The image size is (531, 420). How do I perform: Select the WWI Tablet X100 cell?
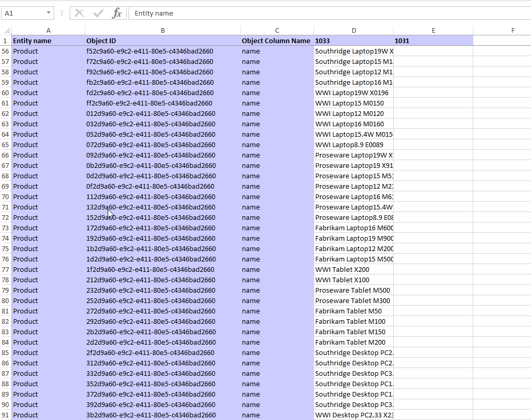tap(354, 280)
